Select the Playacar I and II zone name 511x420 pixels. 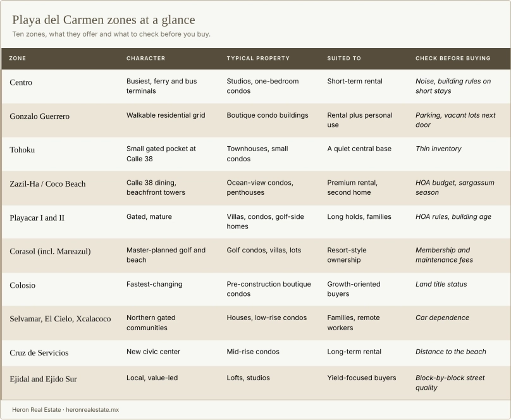click(x=37, y=218)
